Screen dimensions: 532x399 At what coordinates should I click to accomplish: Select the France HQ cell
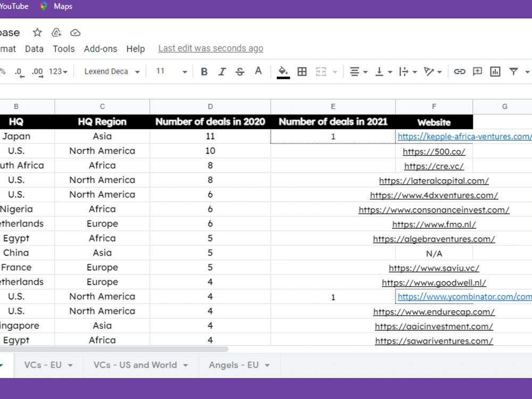point(27,268)
